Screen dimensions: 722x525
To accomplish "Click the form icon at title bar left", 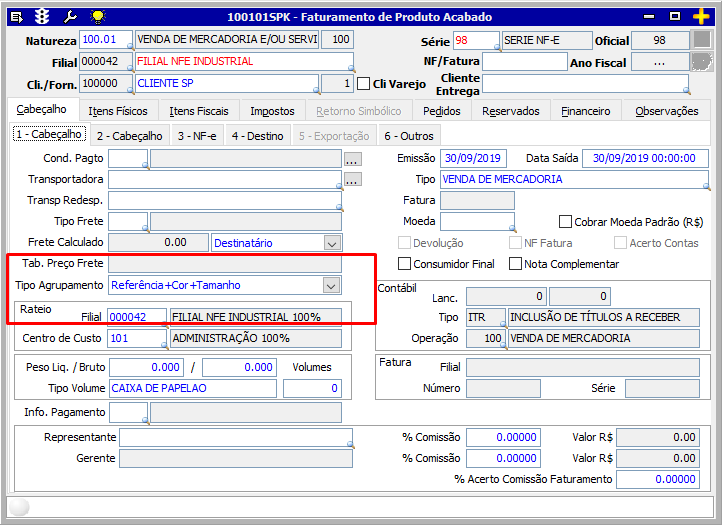I will 15,16.
